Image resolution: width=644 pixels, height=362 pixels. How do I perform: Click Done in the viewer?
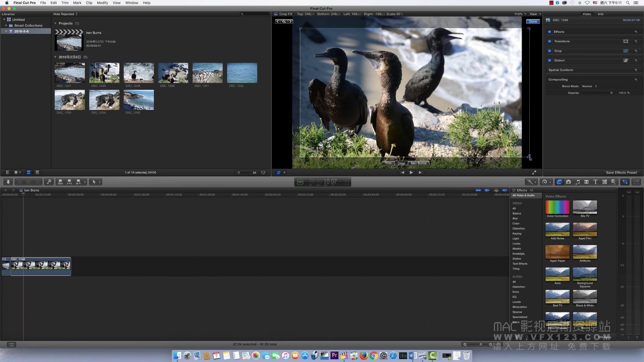coord(533,21)
